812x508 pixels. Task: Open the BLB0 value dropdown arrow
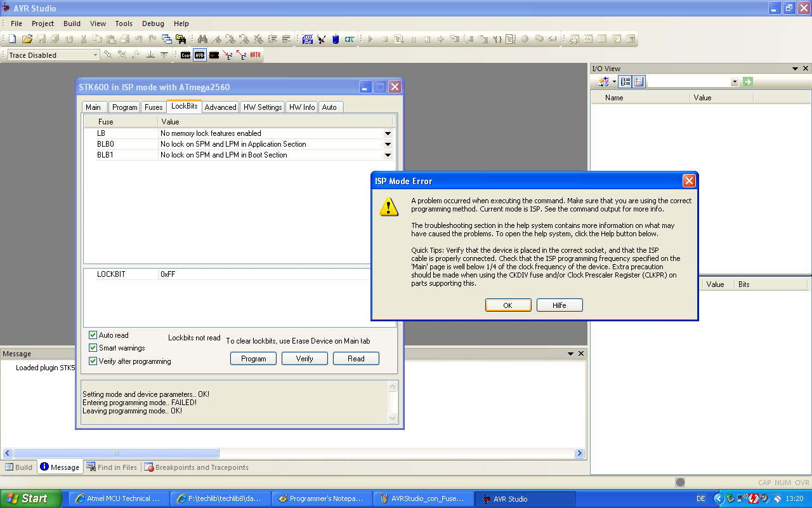pos(388,144)
